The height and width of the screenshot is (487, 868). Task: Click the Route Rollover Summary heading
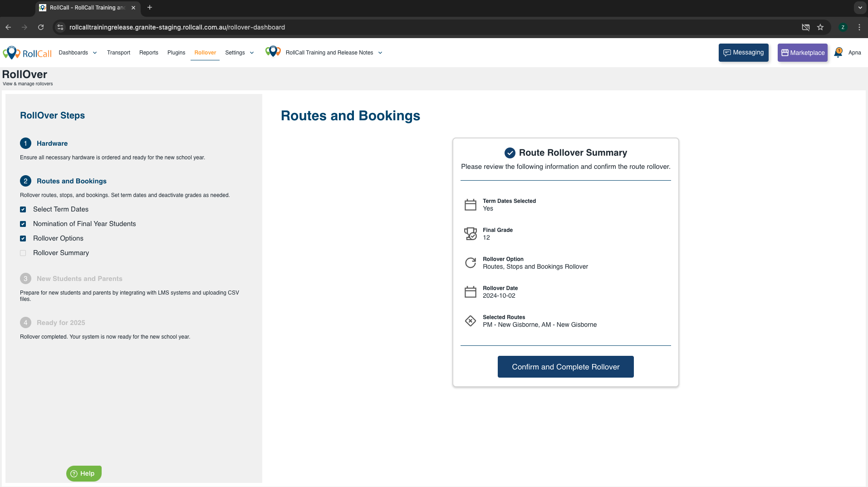click(573, 153)
